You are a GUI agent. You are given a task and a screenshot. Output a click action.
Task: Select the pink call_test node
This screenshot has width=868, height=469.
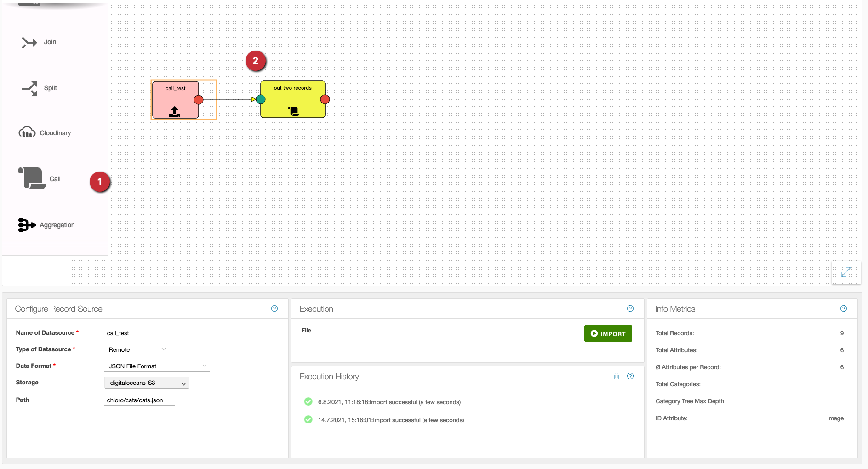point(175,100)
